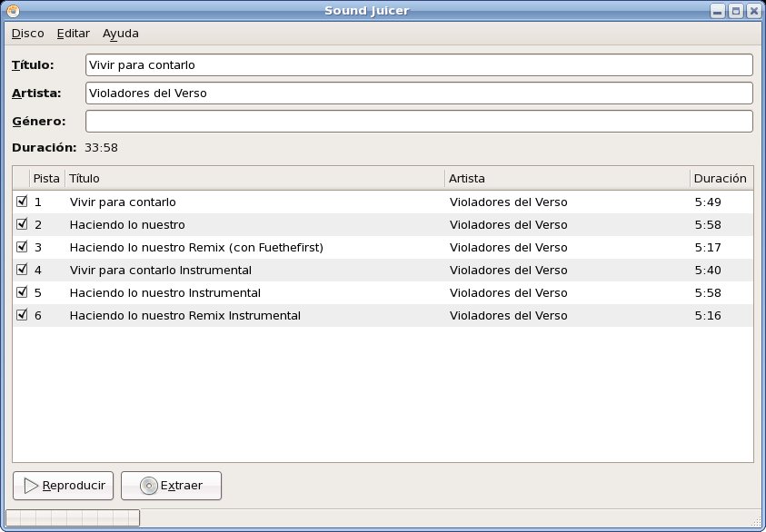
Task: Click the CD disc icon on Extraer
Action: pyautogui.click(x=148, y=486)
